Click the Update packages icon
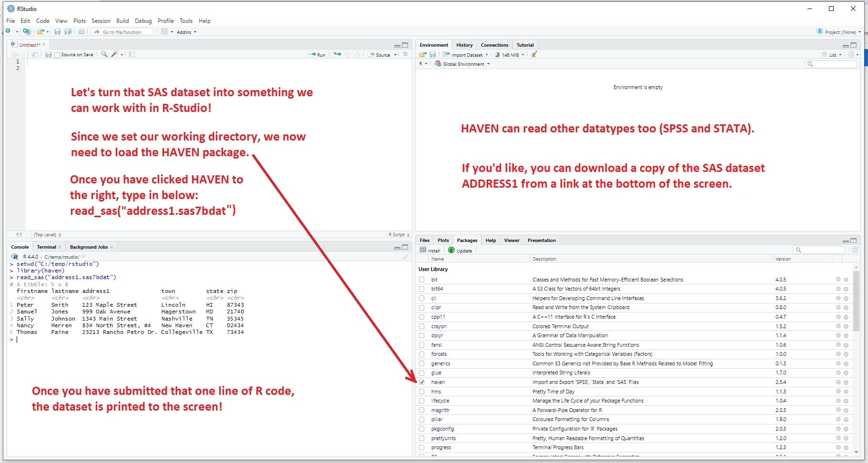Screen dimensions: 868x463 click(460, 250)
